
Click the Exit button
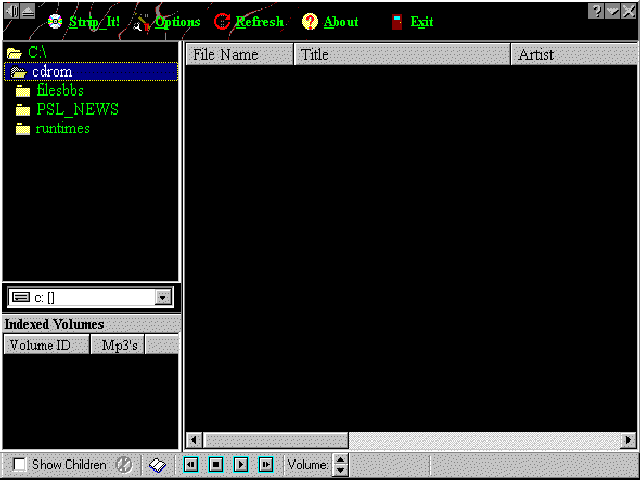click(x=412, y=21)
